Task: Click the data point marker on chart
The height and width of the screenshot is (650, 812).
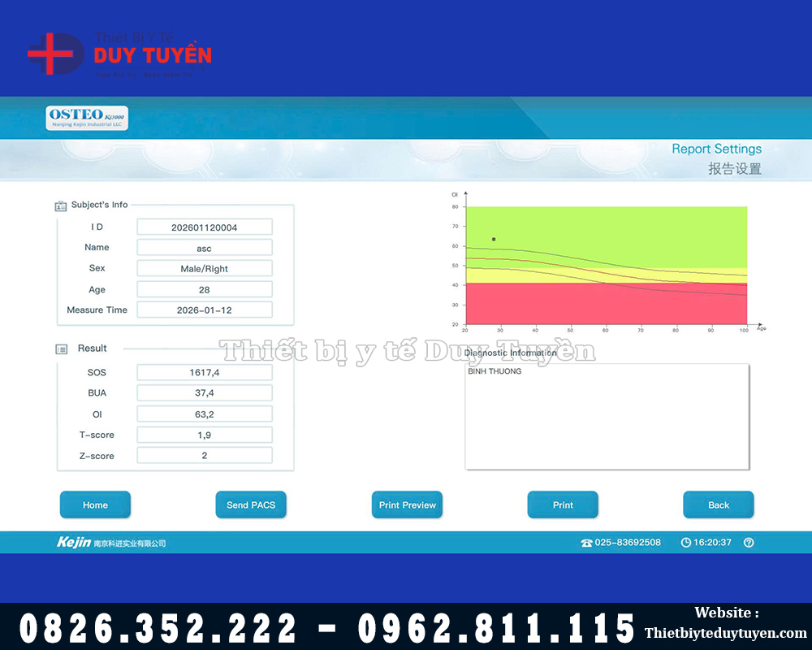Action: click(494, 239)
